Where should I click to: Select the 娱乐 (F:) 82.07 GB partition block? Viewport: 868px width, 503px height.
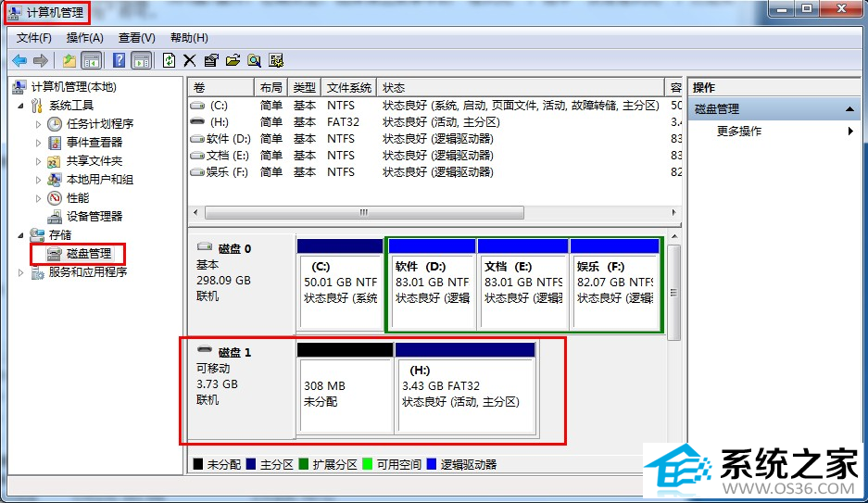point(614,284)
